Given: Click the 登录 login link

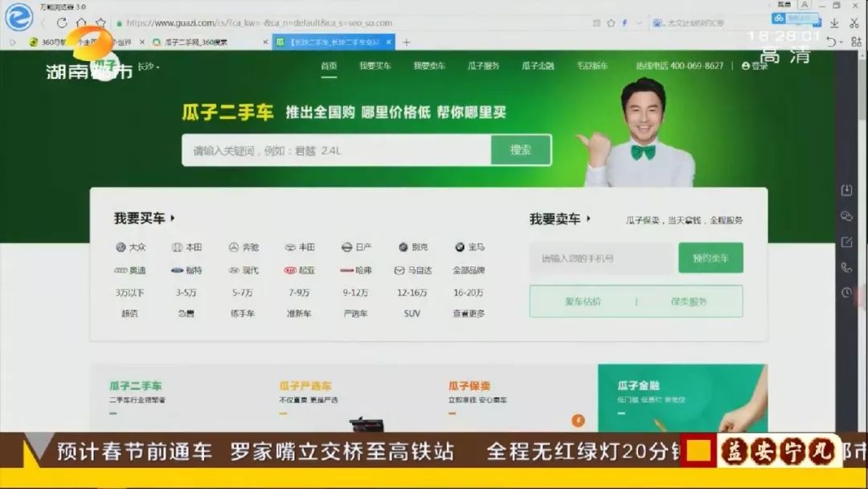Looking at the screenshot, I should [x=755, y=66].
